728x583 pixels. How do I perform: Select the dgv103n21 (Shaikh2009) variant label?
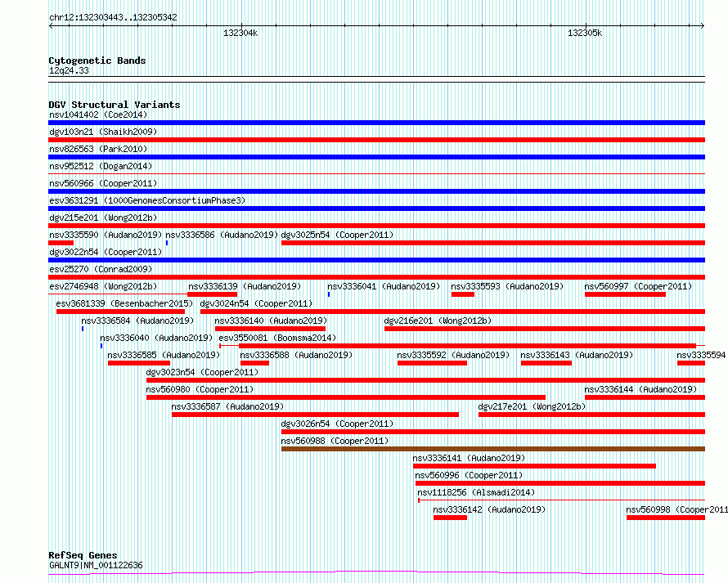(x=103, y=132)
